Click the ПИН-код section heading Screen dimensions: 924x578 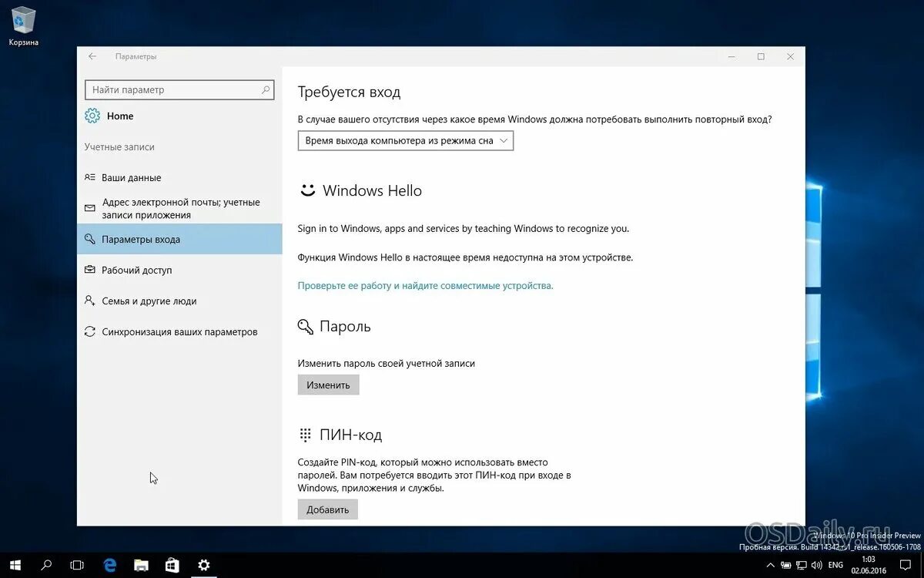(x=351, y=435)
